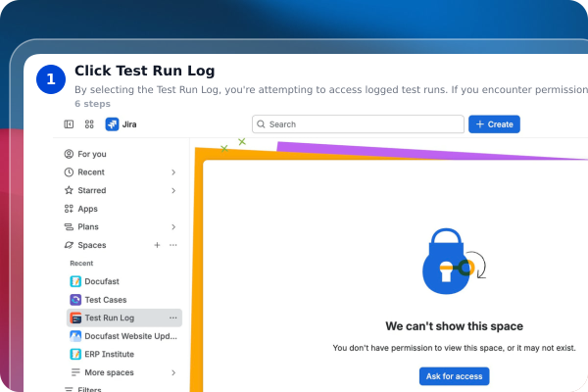Viewport: 588px width, 392px height.
Task: Expand the More spaces chevron
Action: [x=173, y=372]
